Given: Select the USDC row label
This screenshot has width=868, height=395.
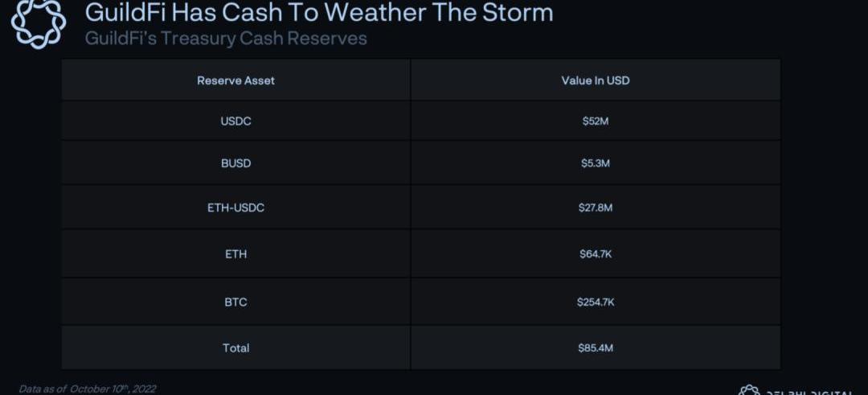Looking at the screenshot, I should click(235, 121).
